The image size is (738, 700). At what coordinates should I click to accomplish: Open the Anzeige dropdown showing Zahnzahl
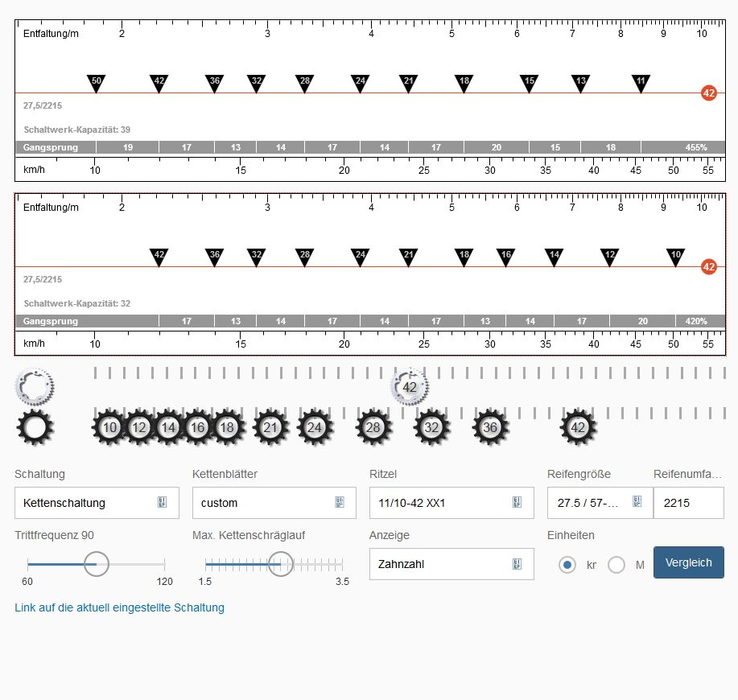(x=451, y=564)
